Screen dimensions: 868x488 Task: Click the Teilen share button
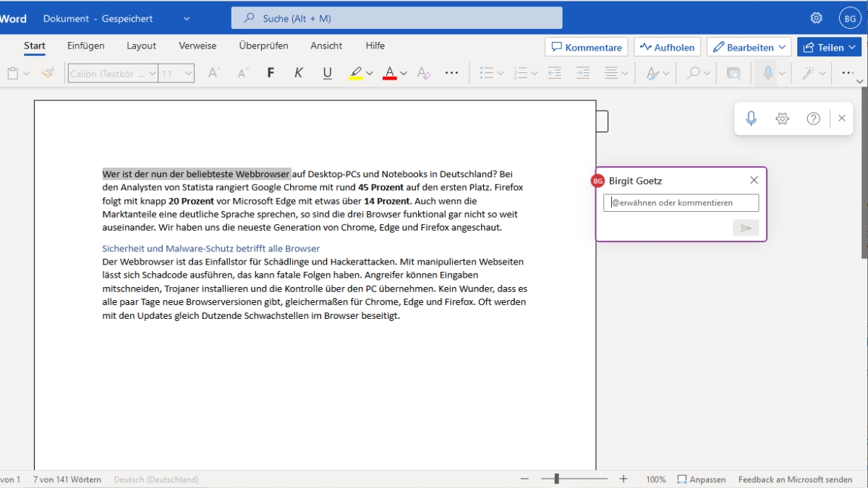[829, 47]
